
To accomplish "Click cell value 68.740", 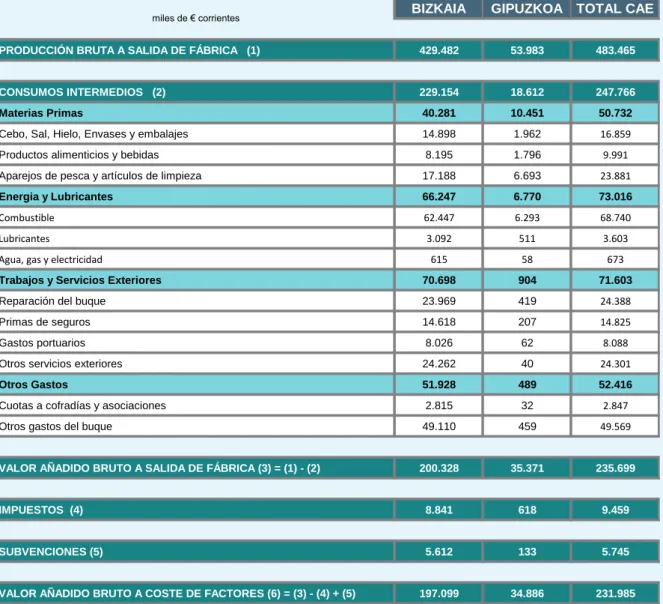I will [615, 218].
